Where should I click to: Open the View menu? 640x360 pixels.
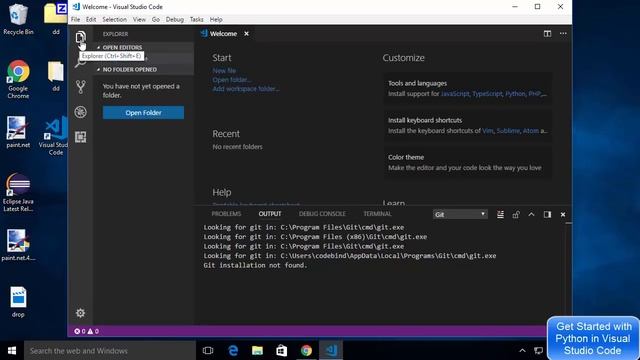point(139,19)
